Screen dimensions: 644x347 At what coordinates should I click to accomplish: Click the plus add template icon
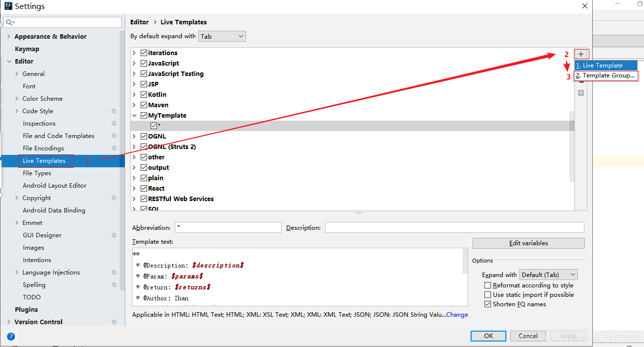click(x=581, y=54)
